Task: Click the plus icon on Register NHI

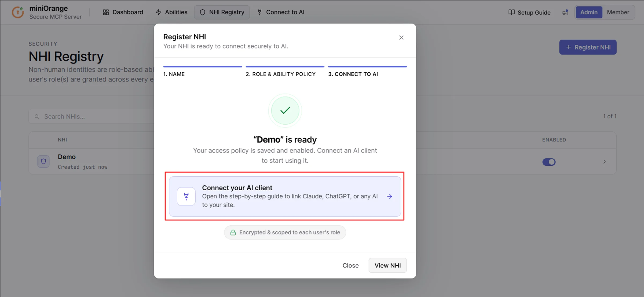Action: [x=568, y=47]
